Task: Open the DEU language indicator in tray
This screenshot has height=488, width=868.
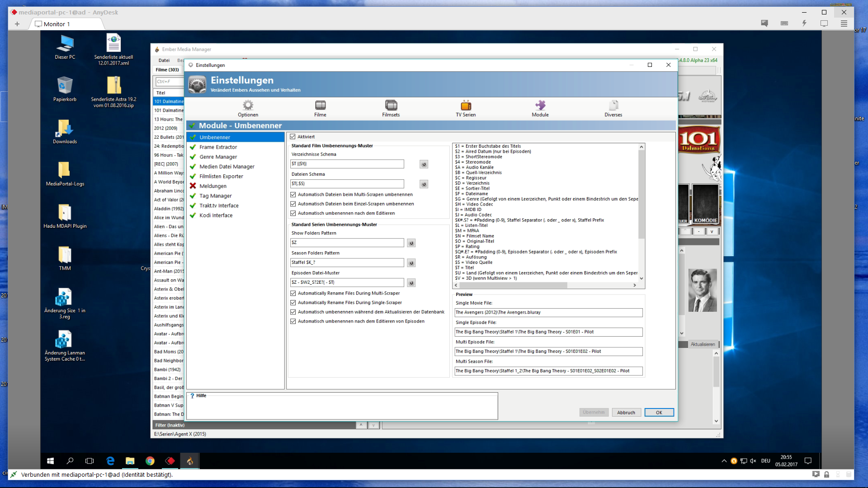Action: click(x=765, y=461)
